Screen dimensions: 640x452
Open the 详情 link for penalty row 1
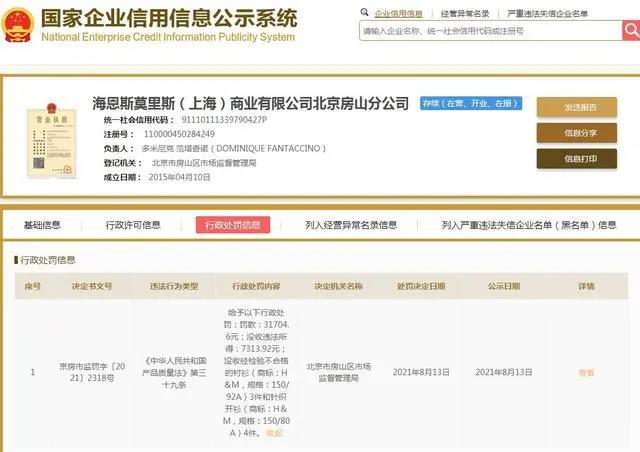click(586, 372)
